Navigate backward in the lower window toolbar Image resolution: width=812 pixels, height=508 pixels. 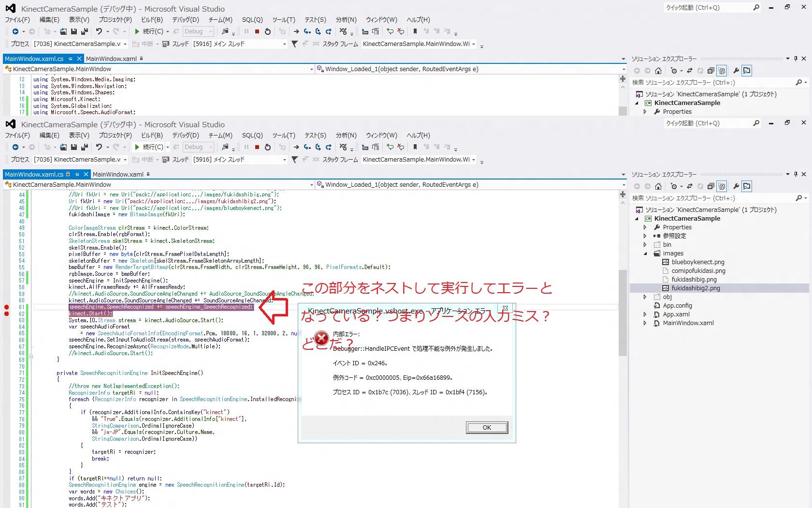coord(15,147)
